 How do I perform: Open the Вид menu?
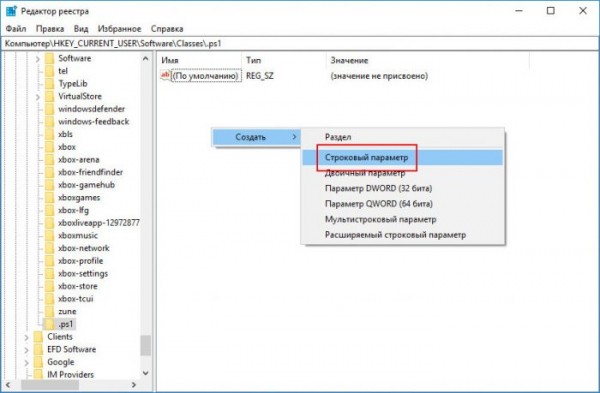(x=81, y=29)
